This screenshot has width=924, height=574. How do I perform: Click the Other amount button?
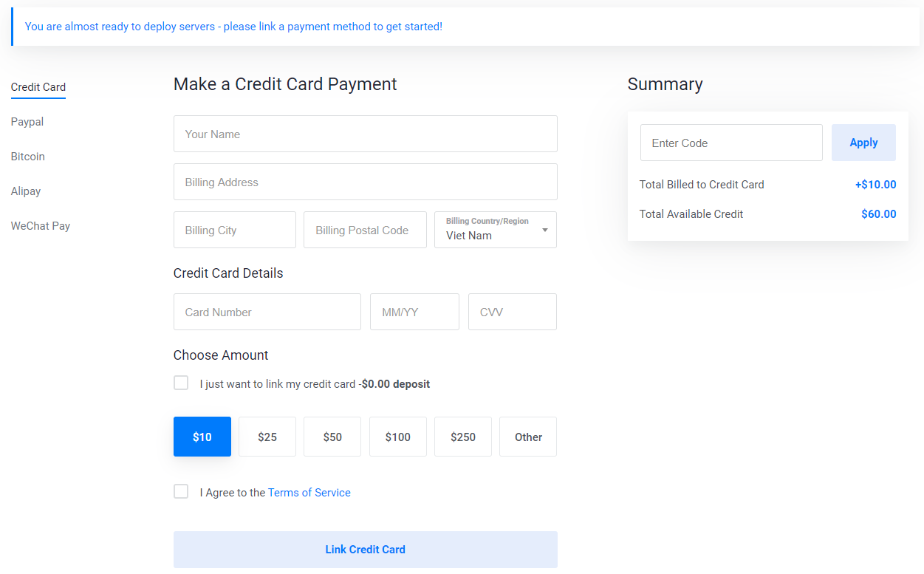click(x=528, y=437)
